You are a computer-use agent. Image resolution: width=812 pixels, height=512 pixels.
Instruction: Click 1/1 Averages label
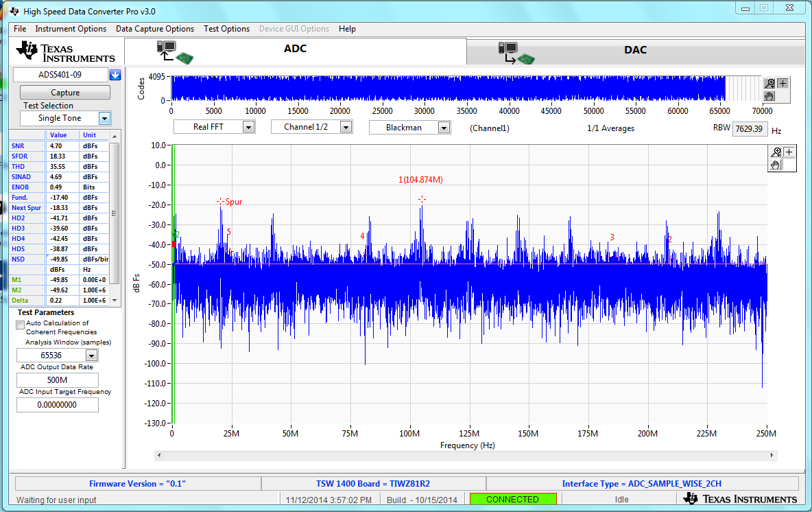(x=610, y=128)
